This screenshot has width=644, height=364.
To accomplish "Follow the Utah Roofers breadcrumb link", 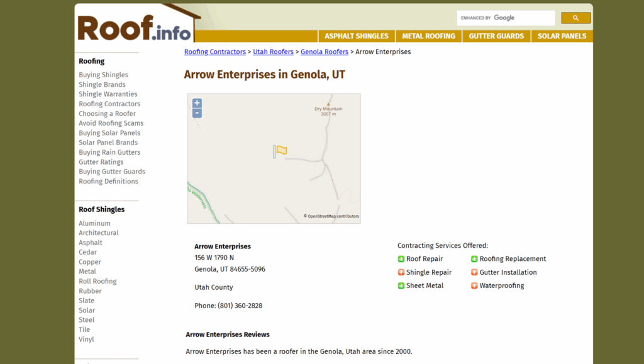I will point(273,52).
